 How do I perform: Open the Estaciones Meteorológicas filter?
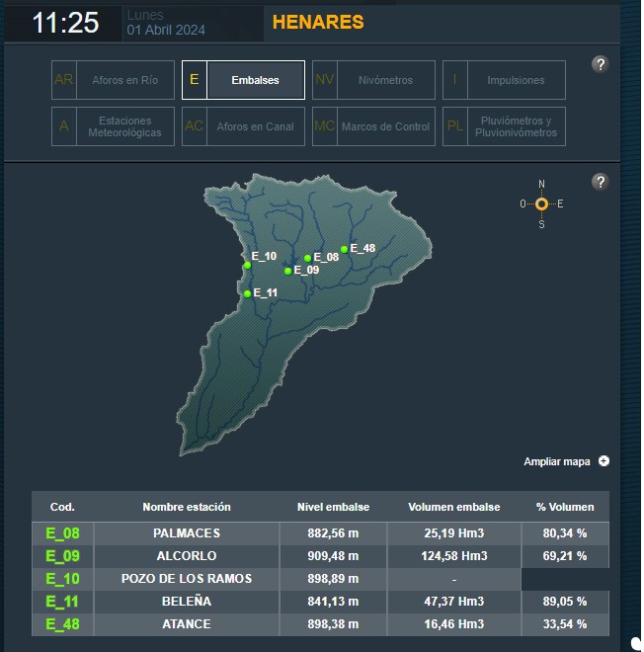(113, 126)
